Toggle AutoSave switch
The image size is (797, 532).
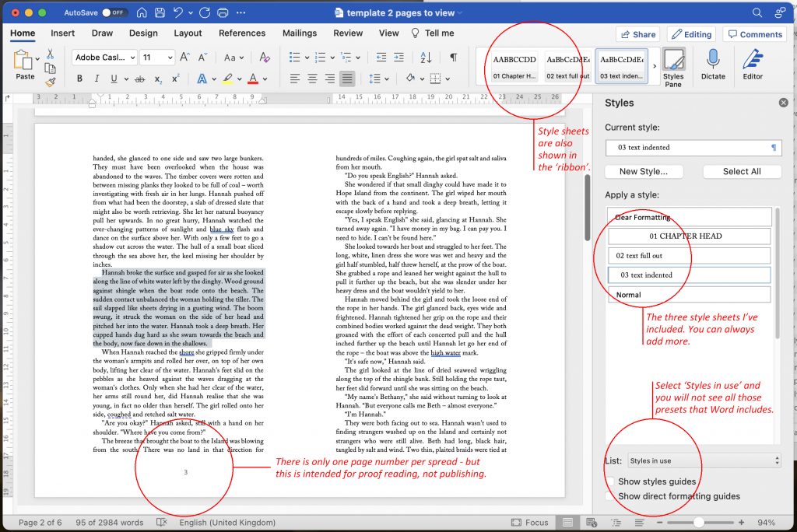click(x=114, y=12)
